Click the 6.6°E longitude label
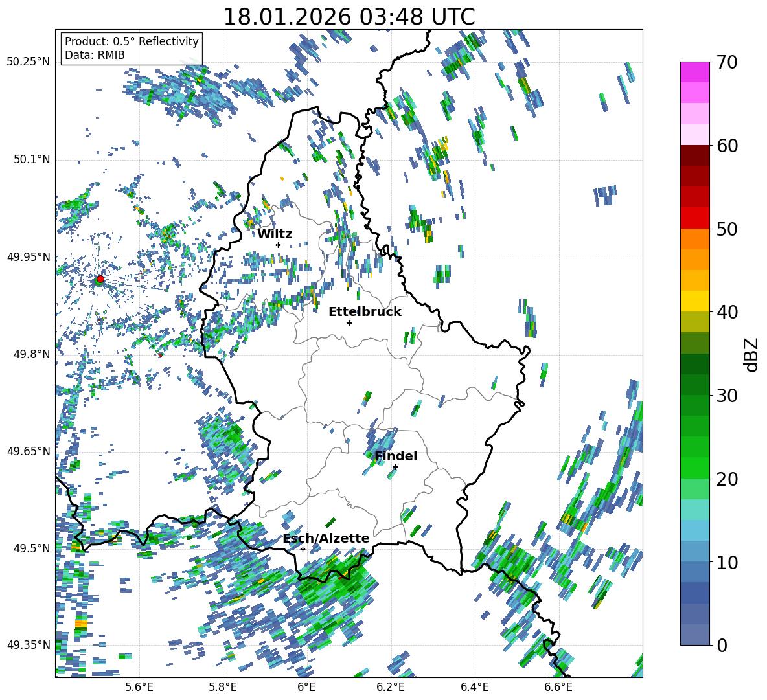767x700 pixels. 558,687
